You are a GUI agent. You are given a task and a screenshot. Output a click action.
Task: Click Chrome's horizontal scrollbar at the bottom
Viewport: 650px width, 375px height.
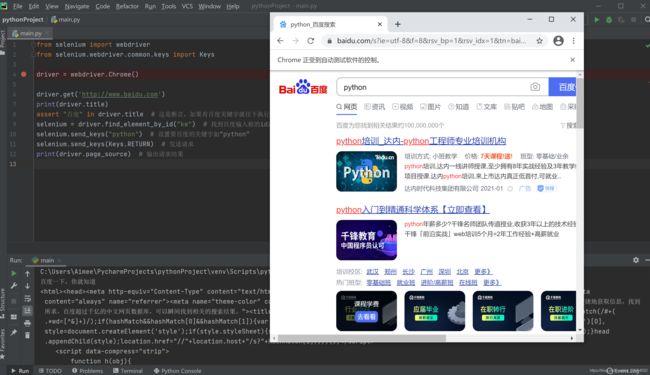361,338
